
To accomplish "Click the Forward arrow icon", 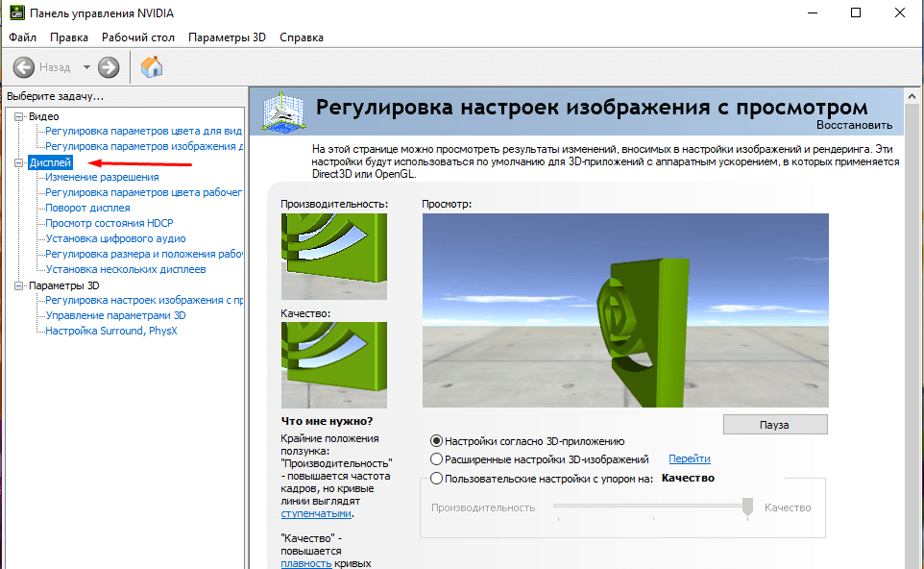I will 109,67.
